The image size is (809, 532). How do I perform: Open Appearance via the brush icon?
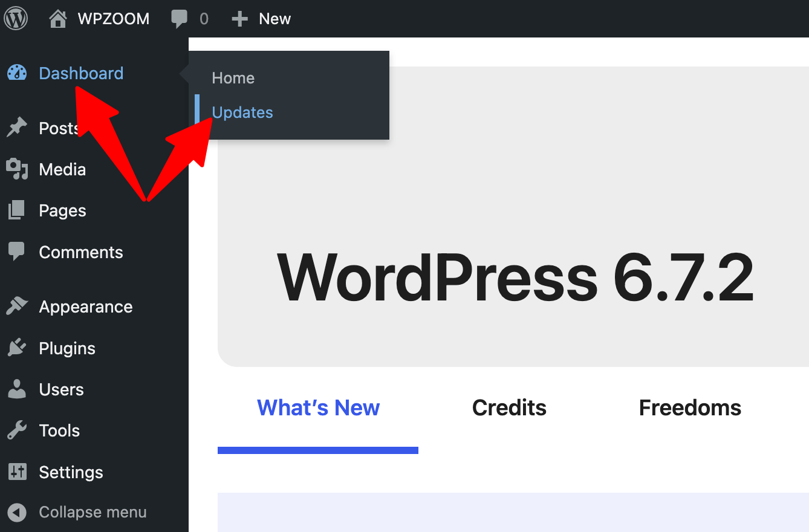pos(16,306)
